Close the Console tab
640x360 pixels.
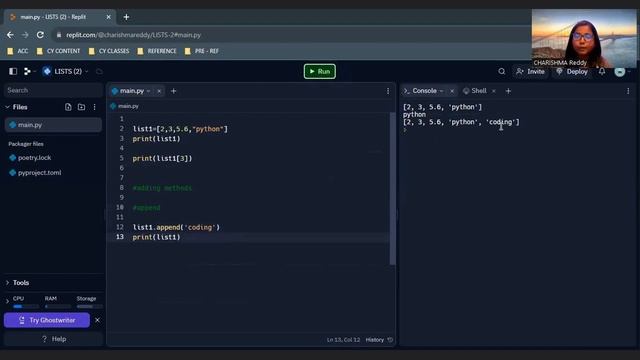click(452, 91)
